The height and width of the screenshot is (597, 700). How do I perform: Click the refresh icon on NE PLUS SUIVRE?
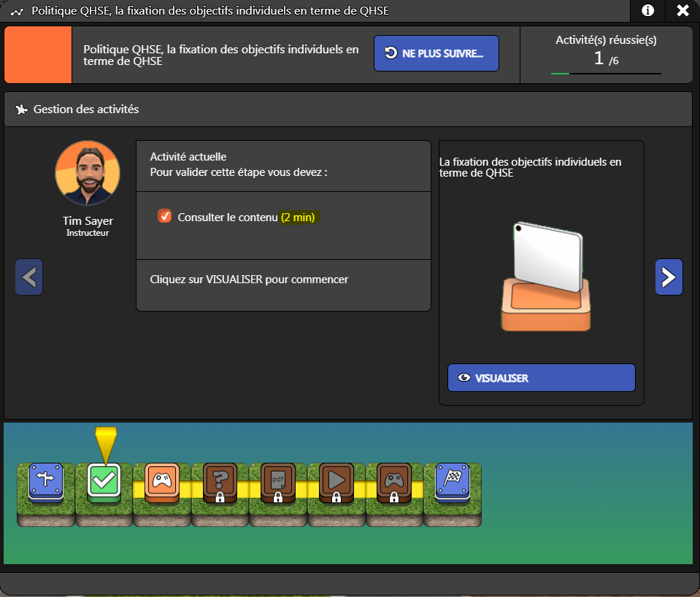point(391,53)
